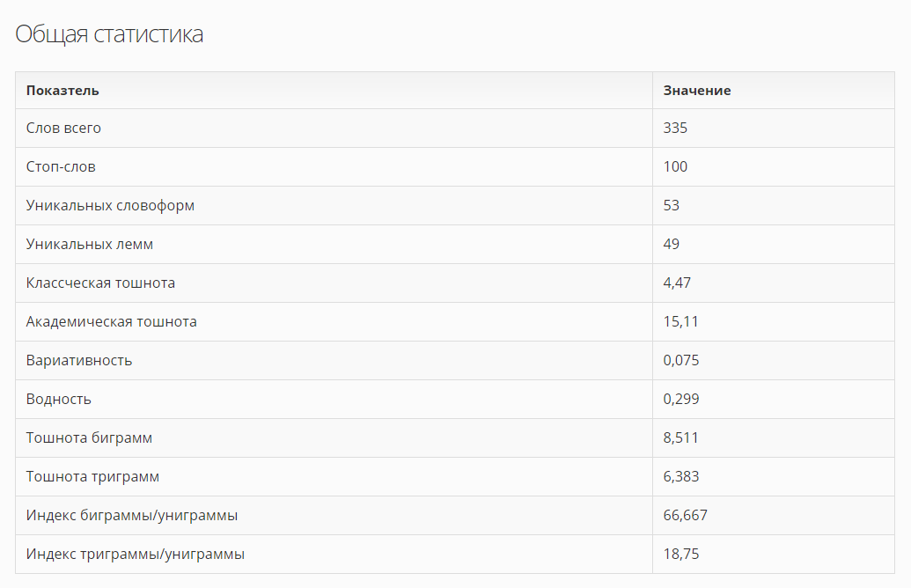Select the "Уникальных лемм" row label
The image size is (911, 588).
90,245
